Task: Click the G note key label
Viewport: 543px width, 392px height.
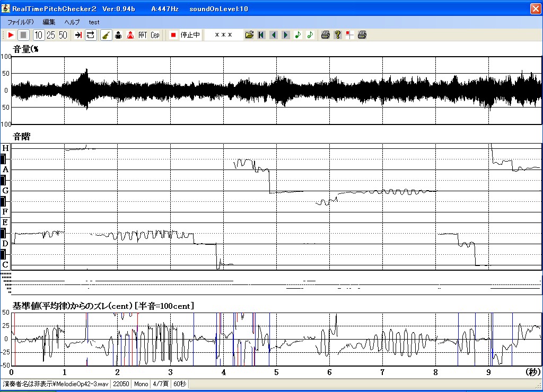Action: [5, 191]
